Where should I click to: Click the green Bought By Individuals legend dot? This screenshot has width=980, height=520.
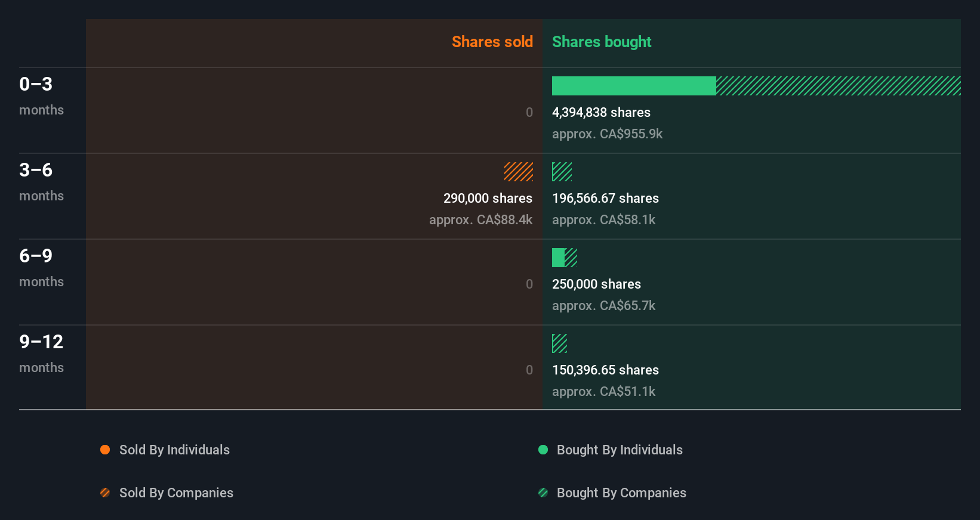tap(543, 450)
